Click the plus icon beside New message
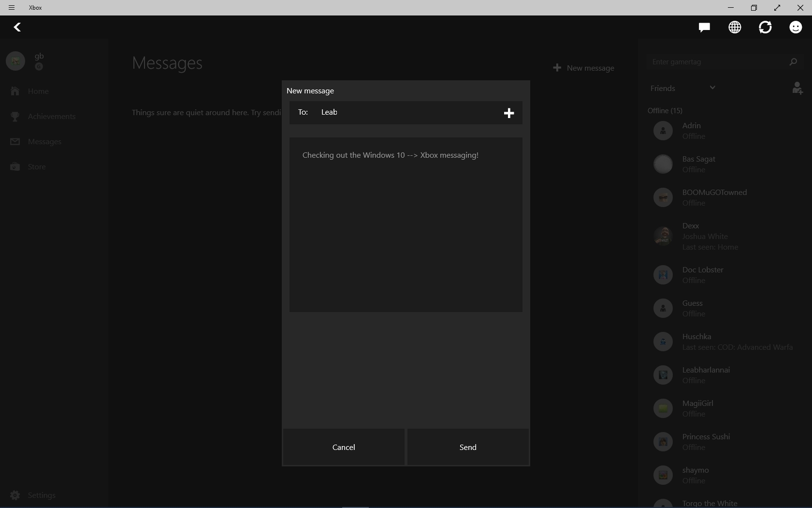Screen dimensions: 812x508 coord(557,68)
